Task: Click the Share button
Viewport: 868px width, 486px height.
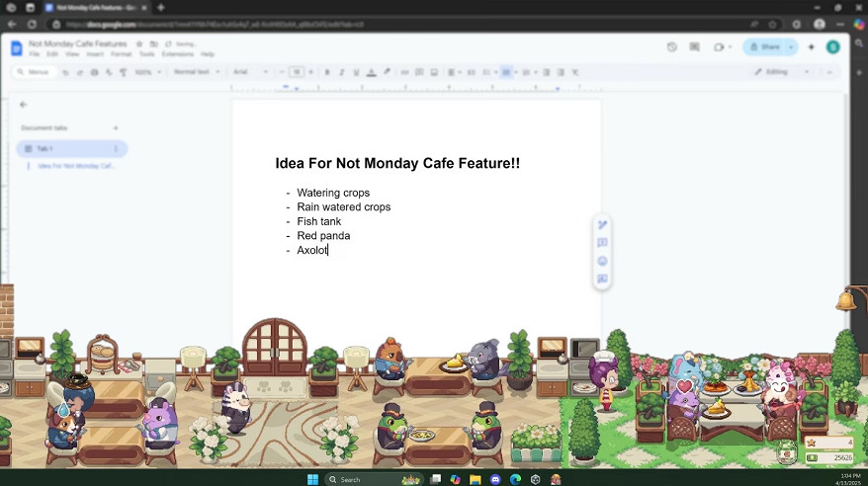Action: point(767,46)
